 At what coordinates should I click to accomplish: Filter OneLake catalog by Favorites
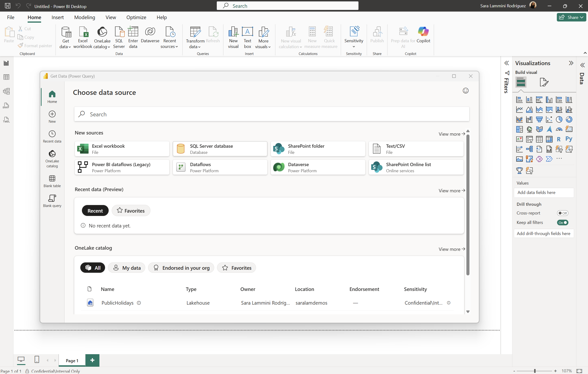click(236, 268)
